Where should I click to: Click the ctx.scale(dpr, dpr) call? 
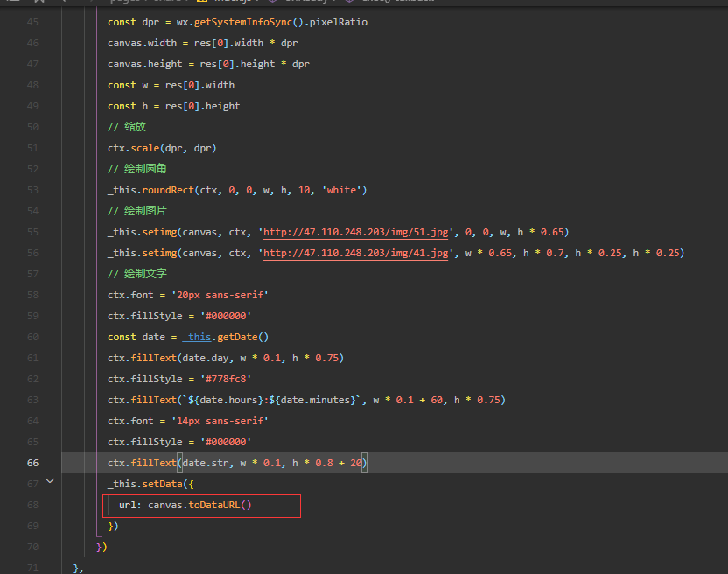click(x=162, y=148)
